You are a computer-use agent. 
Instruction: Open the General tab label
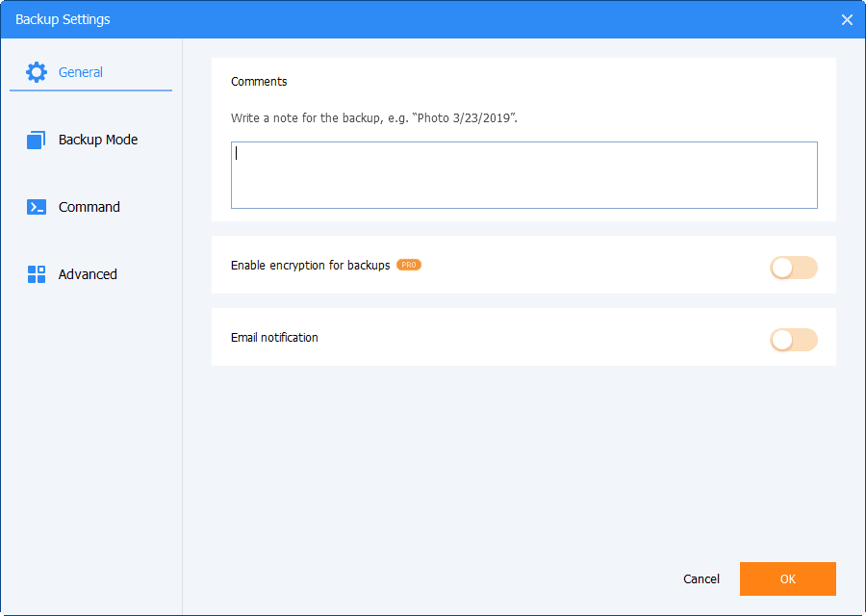[x=81, y=72]
